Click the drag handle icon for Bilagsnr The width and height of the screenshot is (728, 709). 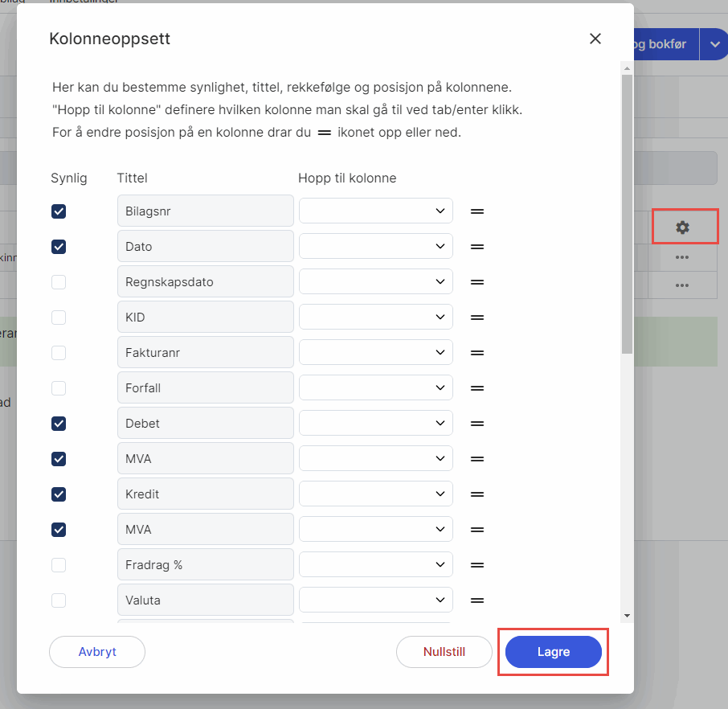click(476, 211)
